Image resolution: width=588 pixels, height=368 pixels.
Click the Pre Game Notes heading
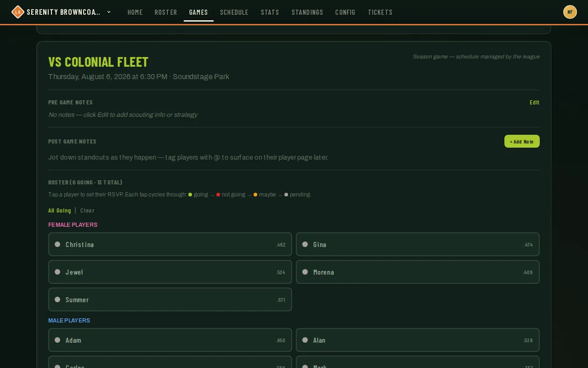point(70,103)
